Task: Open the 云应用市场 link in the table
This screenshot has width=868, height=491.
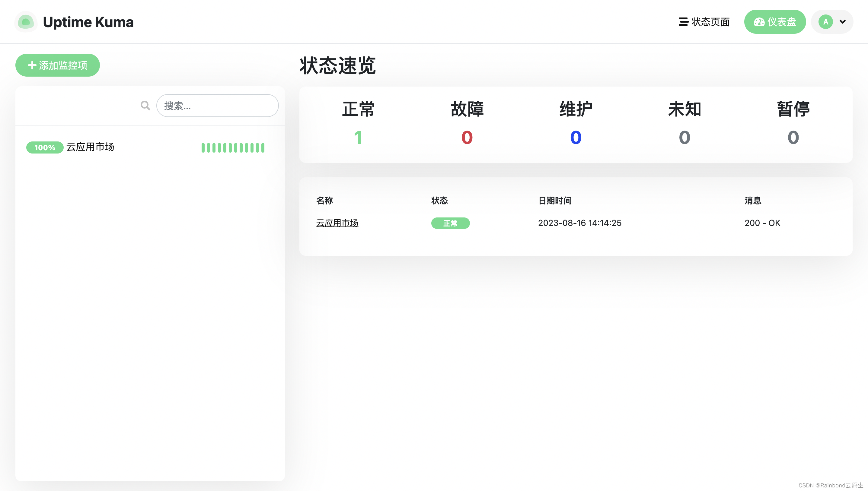Action: [337, 223]
